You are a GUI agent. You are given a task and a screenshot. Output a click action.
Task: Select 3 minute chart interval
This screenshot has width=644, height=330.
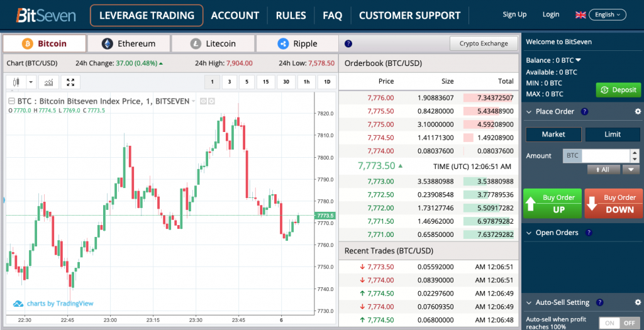[x=229, y=82]
